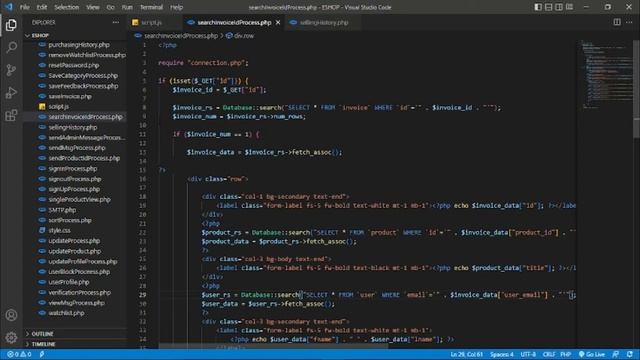This screenshot has width=640, height=360.
Task: Open the File menu
Action: (x=24, y=7)
